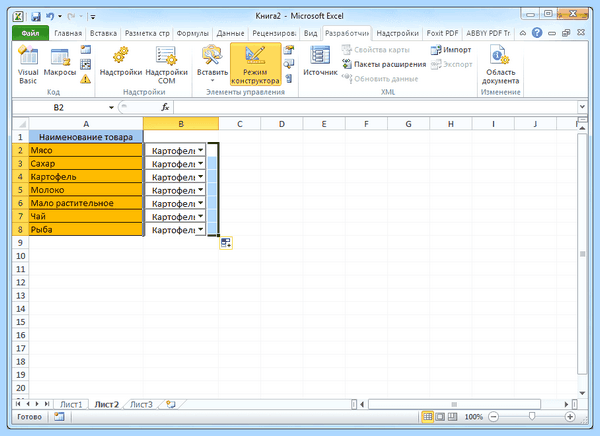Click the View Code icon
Image resolution: width=600 pixels, height=436 pixels.
(x=289, y=64)
